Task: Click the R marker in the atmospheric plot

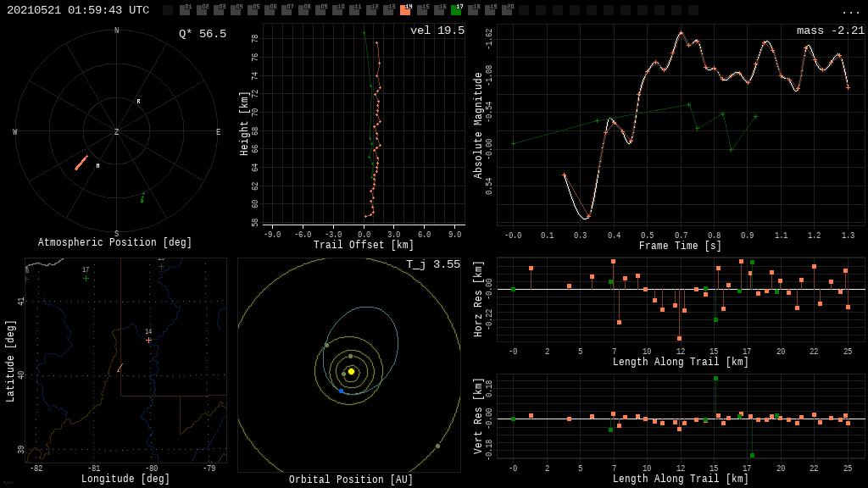Action: 139,102
